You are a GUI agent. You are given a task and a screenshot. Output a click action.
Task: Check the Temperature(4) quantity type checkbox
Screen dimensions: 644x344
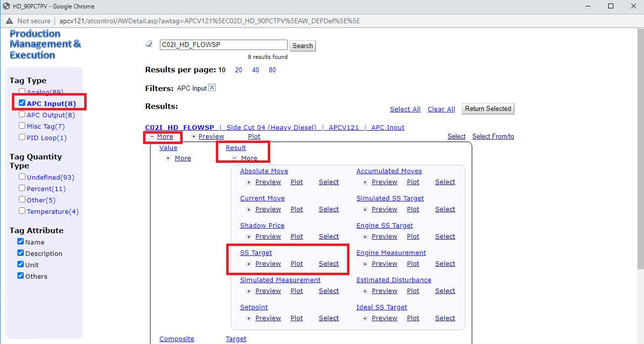[22, 211]
